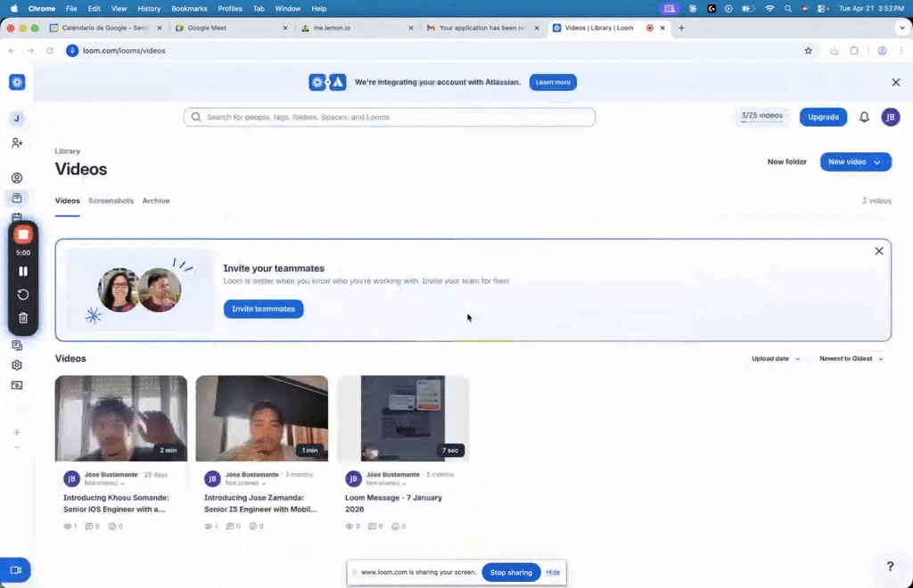Open the Newest to Oldest order dropdown
The width and height of the screenshot is (913, 588).
tap(851, 359)
